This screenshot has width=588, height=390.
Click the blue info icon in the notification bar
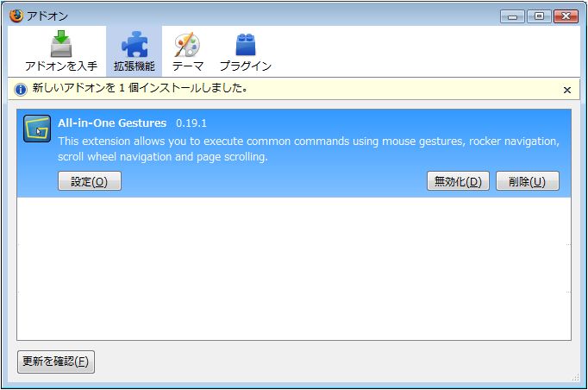tap(21, 90)
